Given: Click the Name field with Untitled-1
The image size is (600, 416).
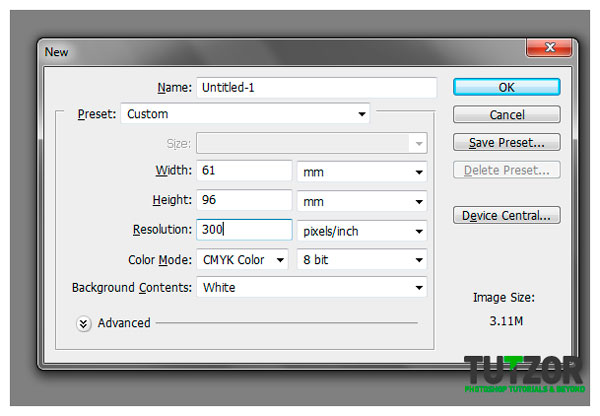Looking at the screenshot, I should (x=316, y=87).
